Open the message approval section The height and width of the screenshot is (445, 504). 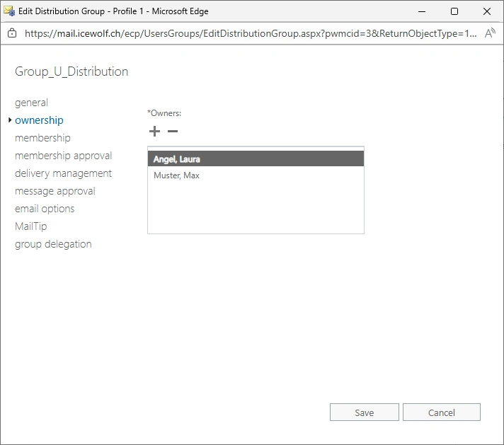pyautogui.click(x=55, y=191)
